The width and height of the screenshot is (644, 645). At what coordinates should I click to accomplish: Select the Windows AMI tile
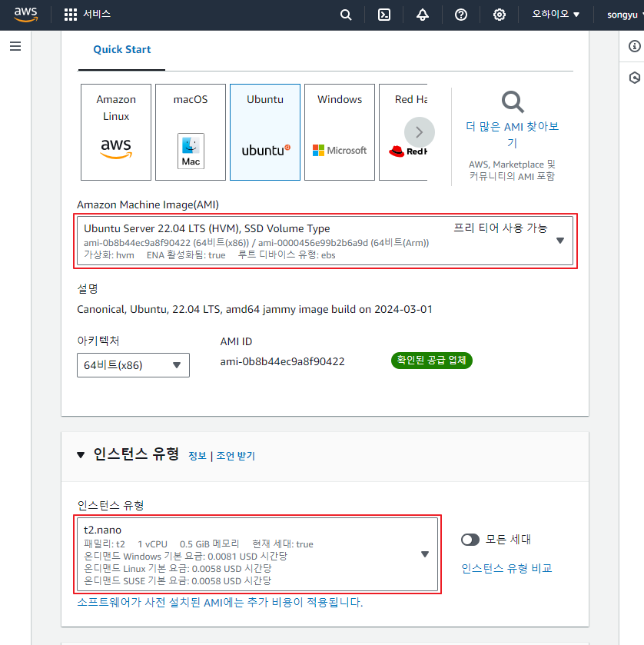340,132
